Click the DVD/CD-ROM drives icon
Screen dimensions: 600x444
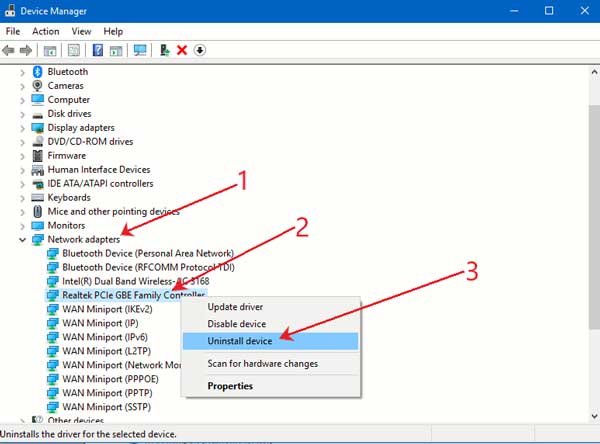pyautogui.click(x=38, y=142)
